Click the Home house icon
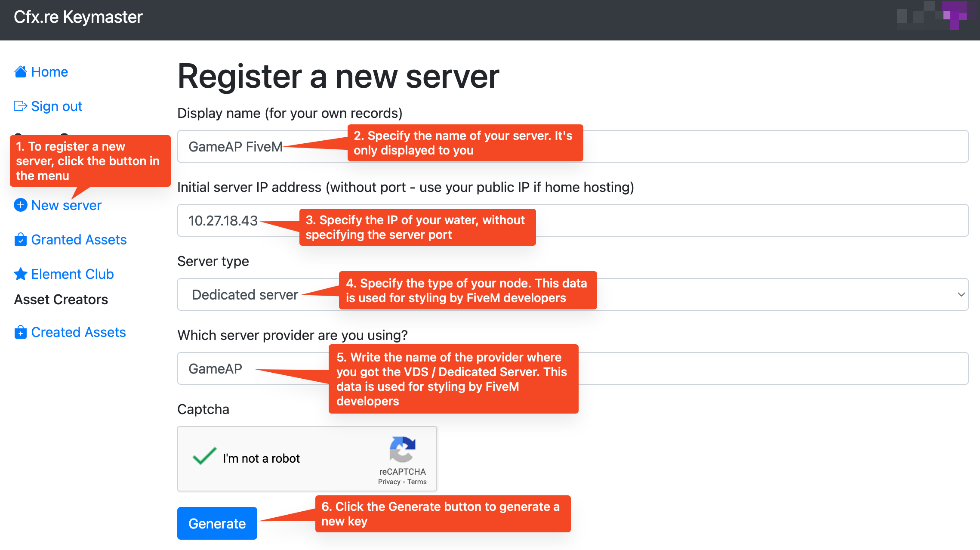The image size is (980, 550). (x=21, y=72)
